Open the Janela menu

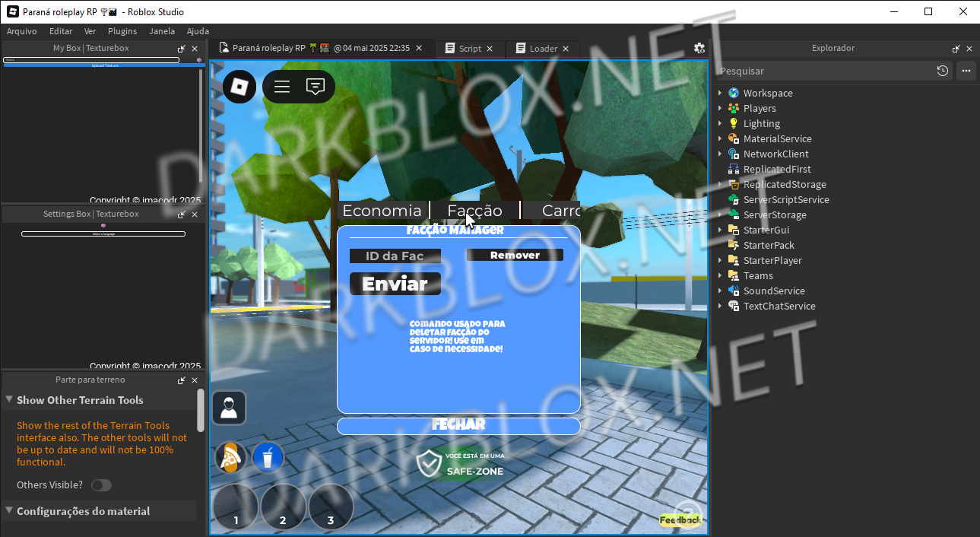[x=162, y=31]
